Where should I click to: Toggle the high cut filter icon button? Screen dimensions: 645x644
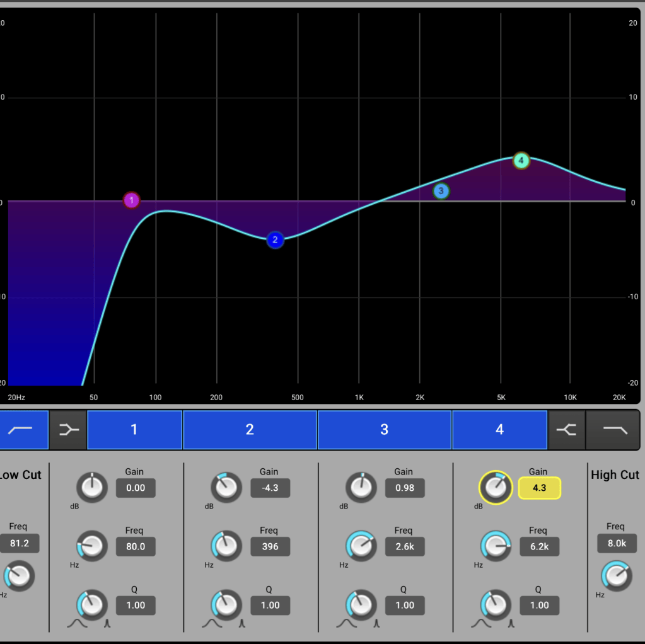pos(613,429)
